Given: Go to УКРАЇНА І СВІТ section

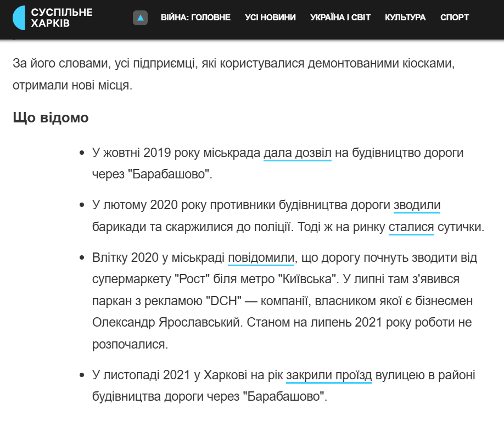Looking at the screenshot, I should (340, 18).
